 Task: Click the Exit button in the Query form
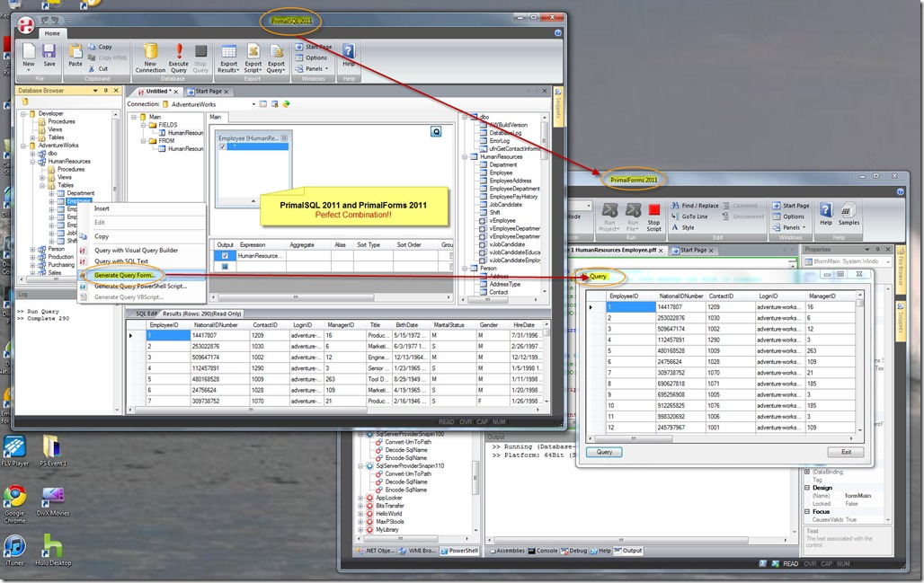(846, 452)
